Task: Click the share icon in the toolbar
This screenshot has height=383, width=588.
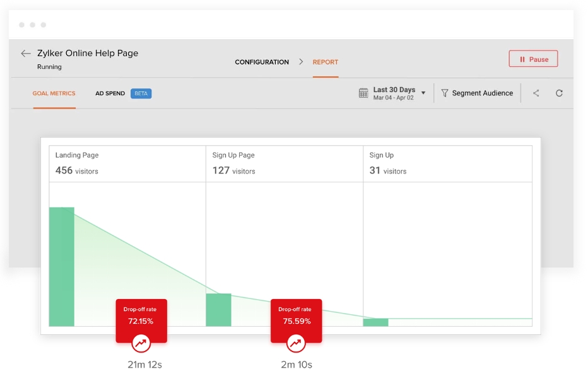Action: tap(536, 93)
